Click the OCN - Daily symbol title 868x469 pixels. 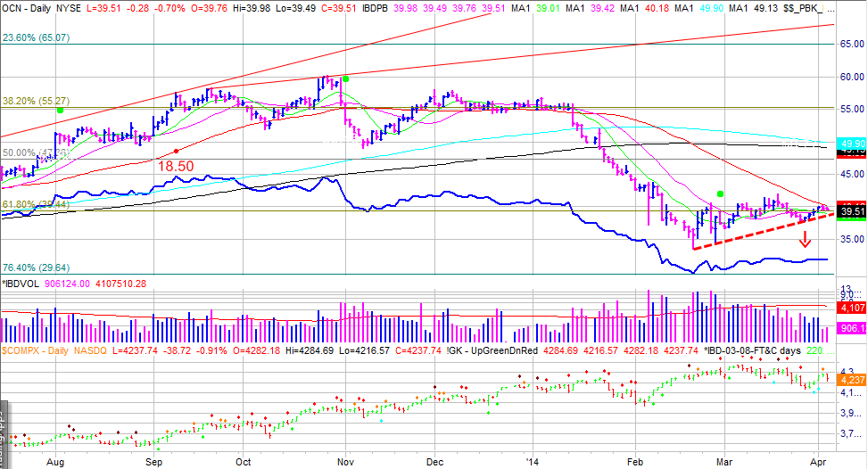pos(27,8)
